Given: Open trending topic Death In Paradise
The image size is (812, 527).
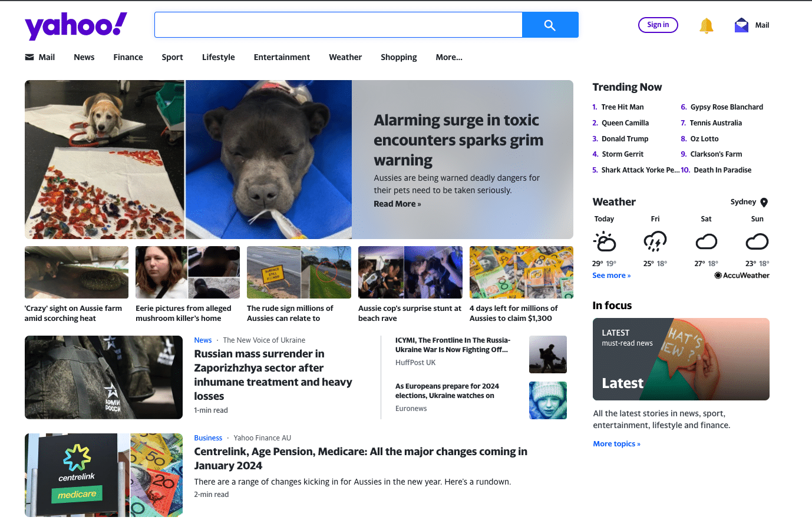Looking at the screenshot, I should click(722, 170).
